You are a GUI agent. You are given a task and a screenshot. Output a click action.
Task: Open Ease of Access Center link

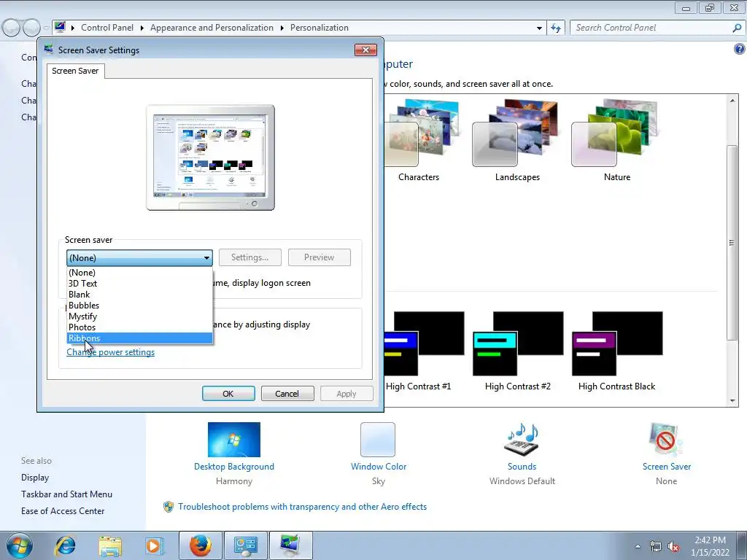point(63,511)
